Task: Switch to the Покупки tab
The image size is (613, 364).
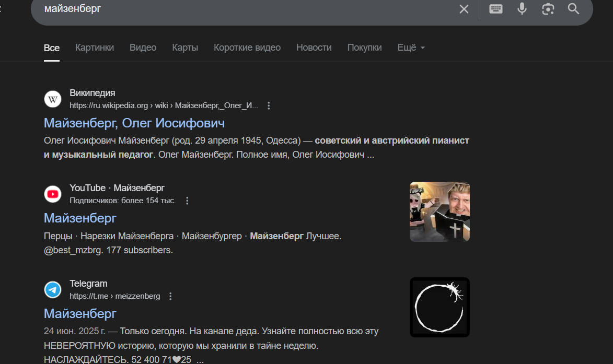Action: point(364,48)
